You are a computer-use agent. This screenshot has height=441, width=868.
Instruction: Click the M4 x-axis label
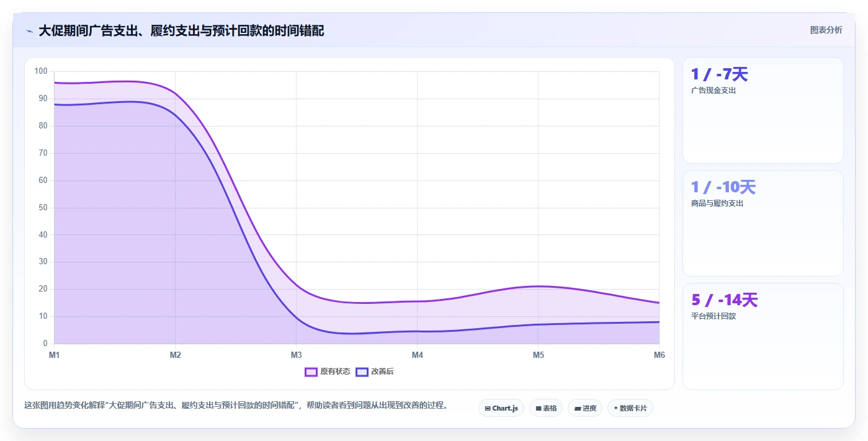(x=417, y=355)
